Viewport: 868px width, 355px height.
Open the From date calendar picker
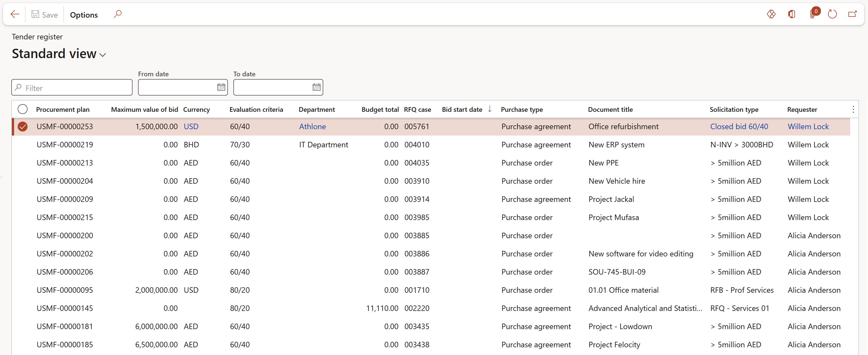pyautogui.click(x=221, y=87)
